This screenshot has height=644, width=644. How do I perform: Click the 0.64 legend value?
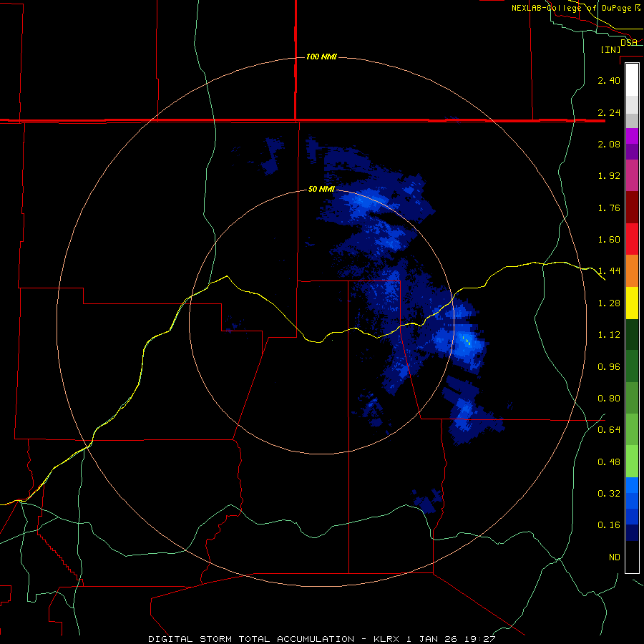tap(609, 430)
